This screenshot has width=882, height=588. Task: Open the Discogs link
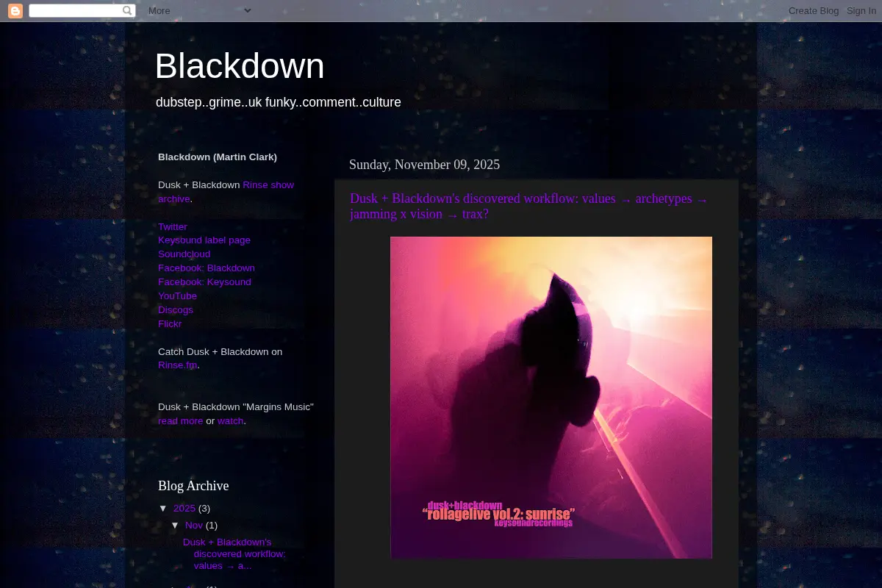tap(176, 310)
